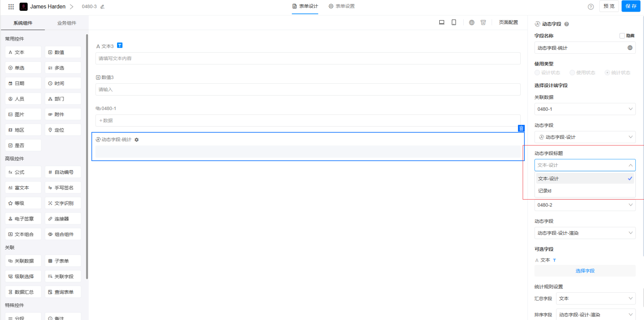Click the 文本3 text input field
This screenshot has width=644, height=320.
point(307,58)
